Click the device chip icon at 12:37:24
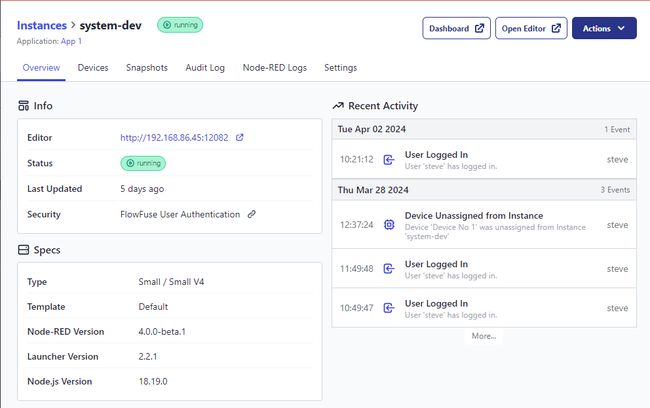Viewport: 650px width, 408px height. [389, 225]
